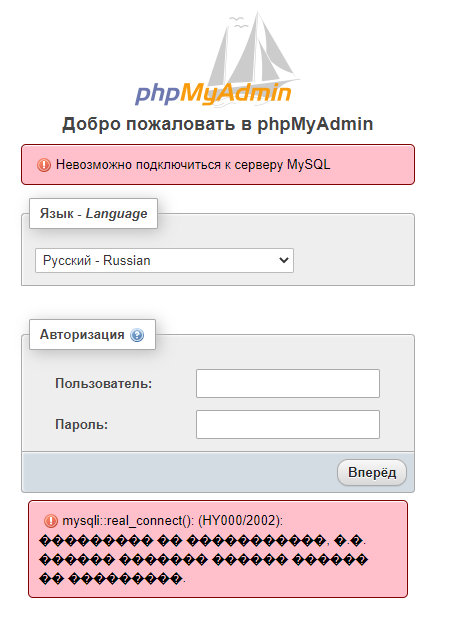Click the mysqli::real_connect() HY000/2002 error text
The height and width of the screenshot is (629, 467).
[x=173, y=521]
